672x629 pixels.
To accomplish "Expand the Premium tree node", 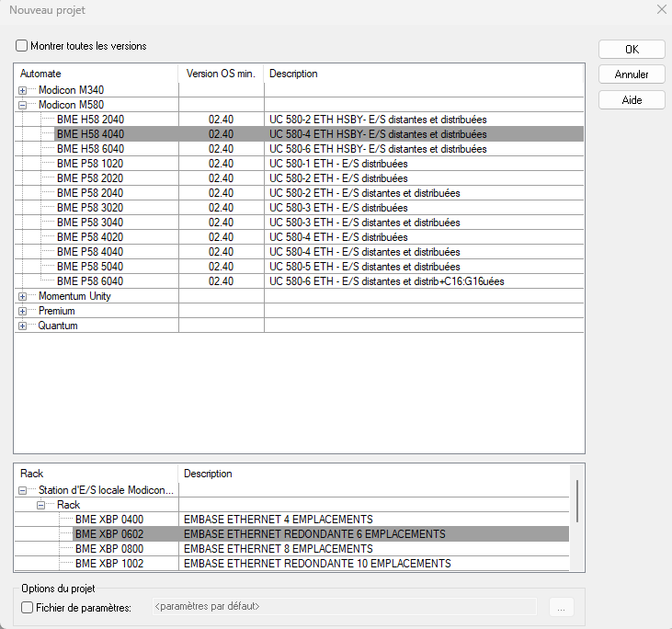I will point(22,312).
